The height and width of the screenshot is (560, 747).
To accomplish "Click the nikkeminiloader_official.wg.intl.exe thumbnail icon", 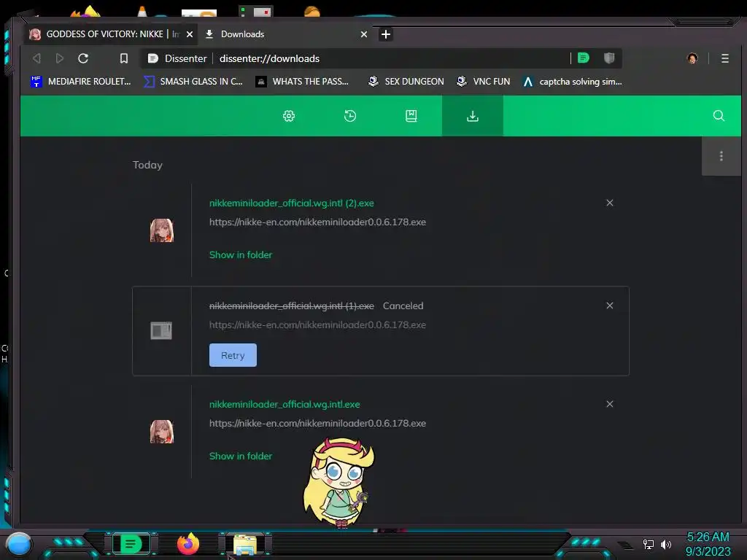I will (x=162, y=432).
